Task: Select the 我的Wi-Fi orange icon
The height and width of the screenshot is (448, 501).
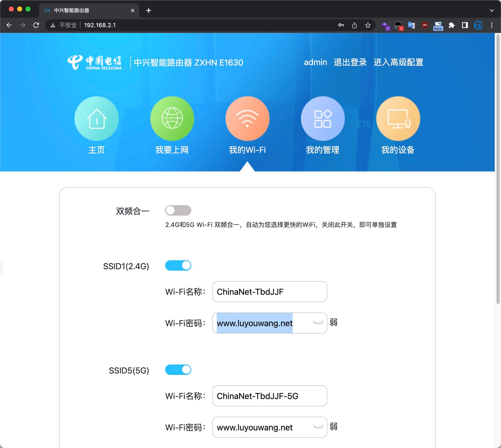Action: (247, 118)
